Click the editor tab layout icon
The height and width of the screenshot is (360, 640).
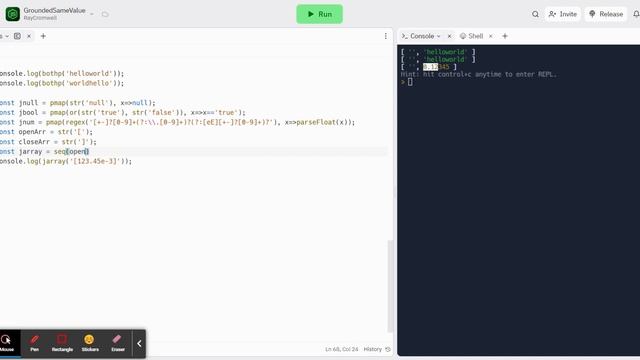coord(17,36)
